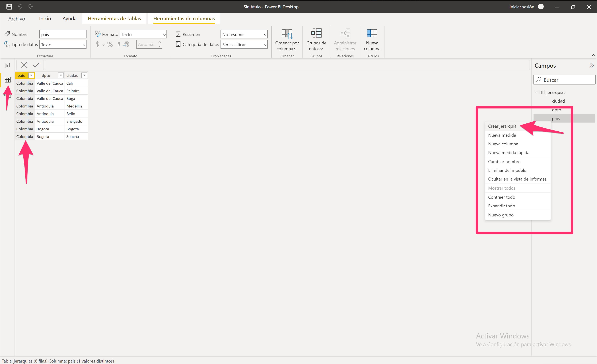Open the Formato dropdown showing Texto
597x364 pixels.
pyautogui.click(x=143, y=34)
